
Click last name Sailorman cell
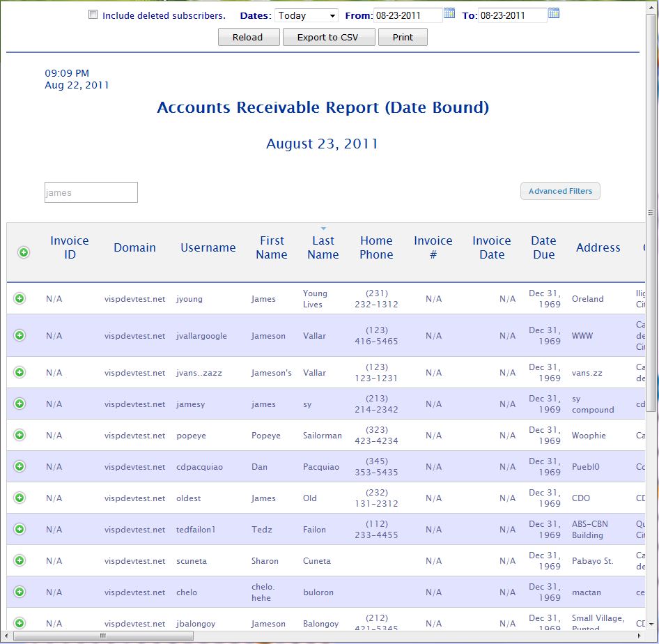323,436
